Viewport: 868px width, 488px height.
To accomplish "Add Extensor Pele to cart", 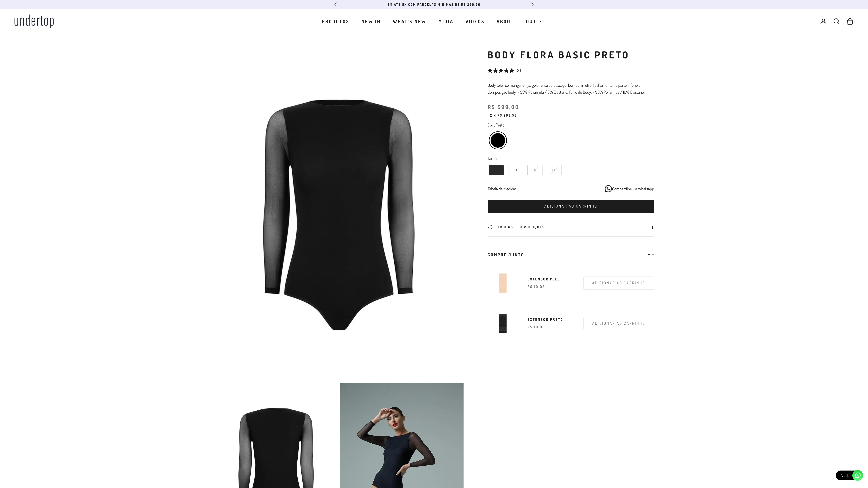I will tap(618, 283).
